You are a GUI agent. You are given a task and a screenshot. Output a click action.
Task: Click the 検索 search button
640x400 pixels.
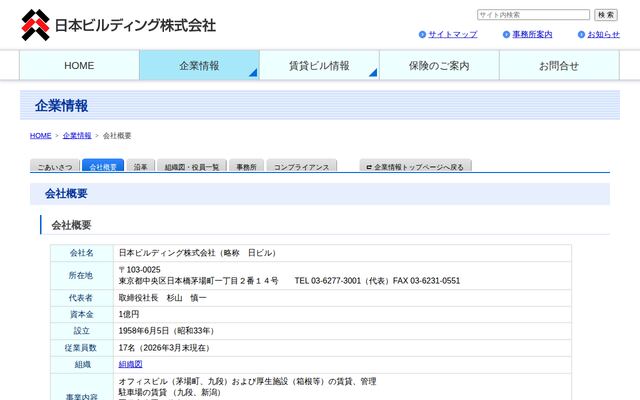[x=606, y=15]
